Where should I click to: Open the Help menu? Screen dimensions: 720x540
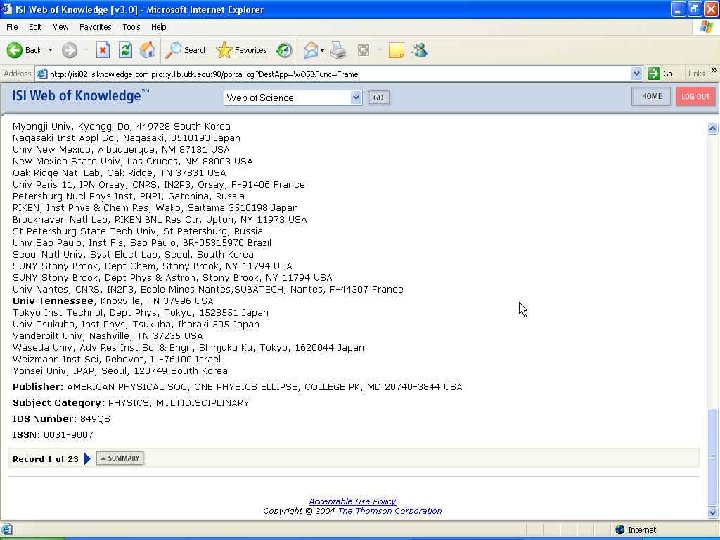(159, 27)
